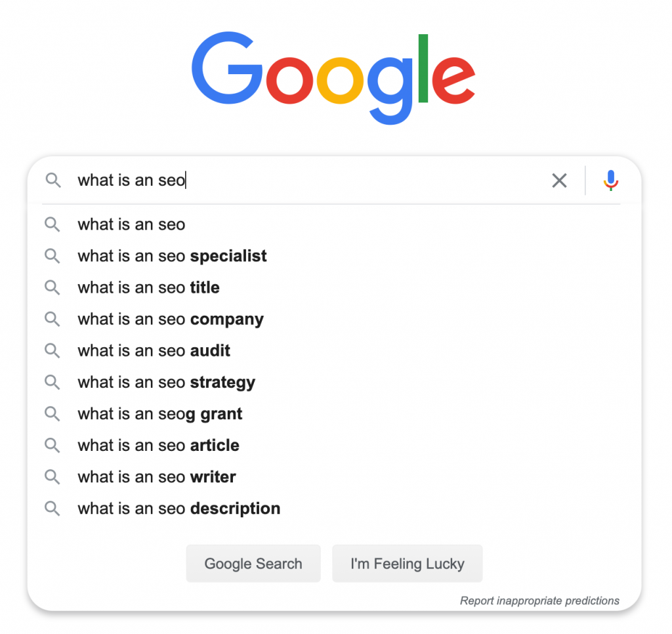Click the magnifier icon beside 'seog grant' suggestion
This screenshot has width=672, height=634.
point(52,413)
